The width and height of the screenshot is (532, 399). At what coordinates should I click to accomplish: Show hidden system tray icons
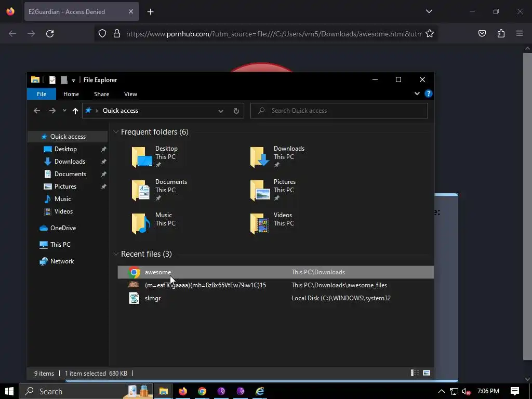coord(442,391)
